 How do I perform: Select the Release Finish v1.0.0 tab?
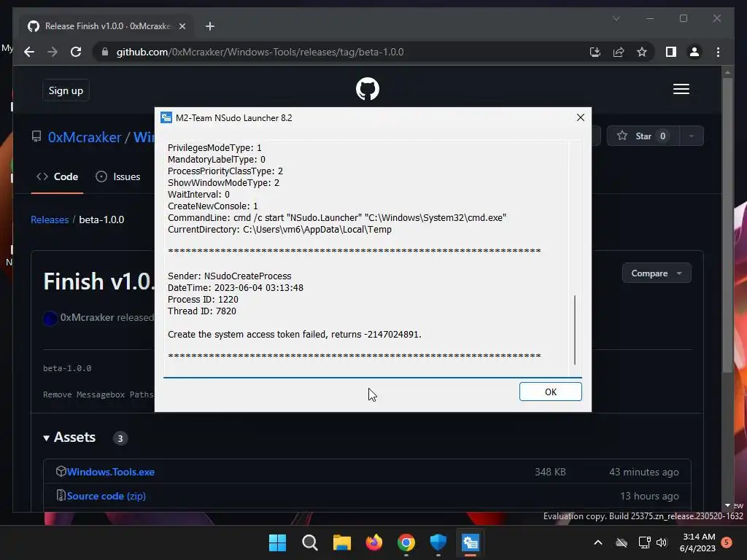point(107,26)
